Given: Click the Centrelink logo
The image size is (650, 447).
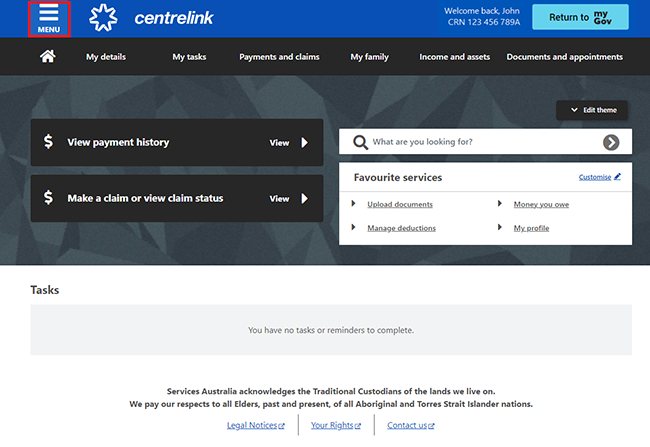Looking at the screenshot, I should pos(151,17).
